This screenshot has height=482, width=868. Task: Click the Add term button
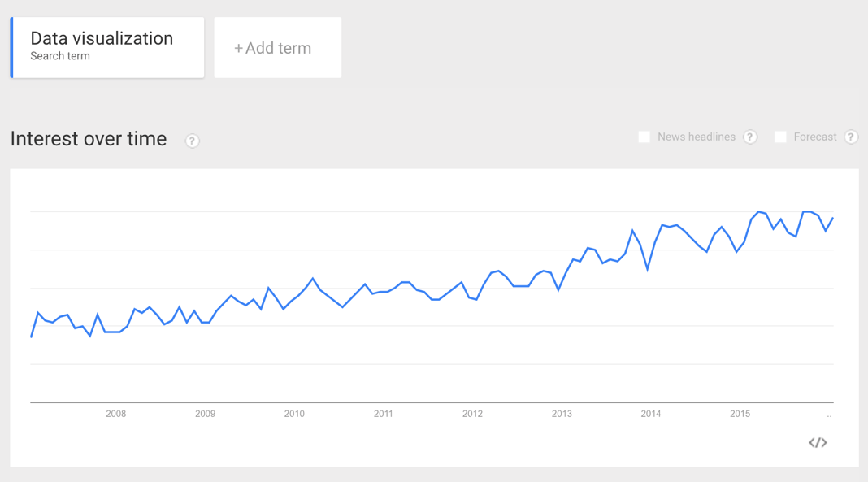tap(277, 47)
